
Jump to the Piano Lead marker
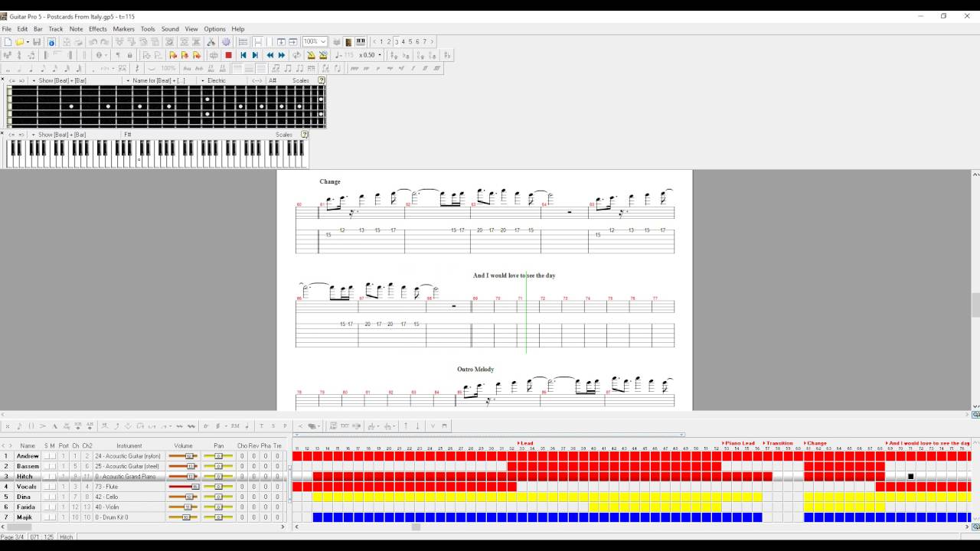738,443
